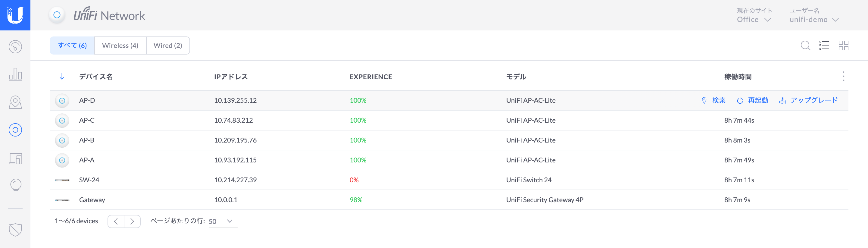Click the restart icon for AP-D
The width and height of the screenshot is (868, 248).
click(740, 100)
